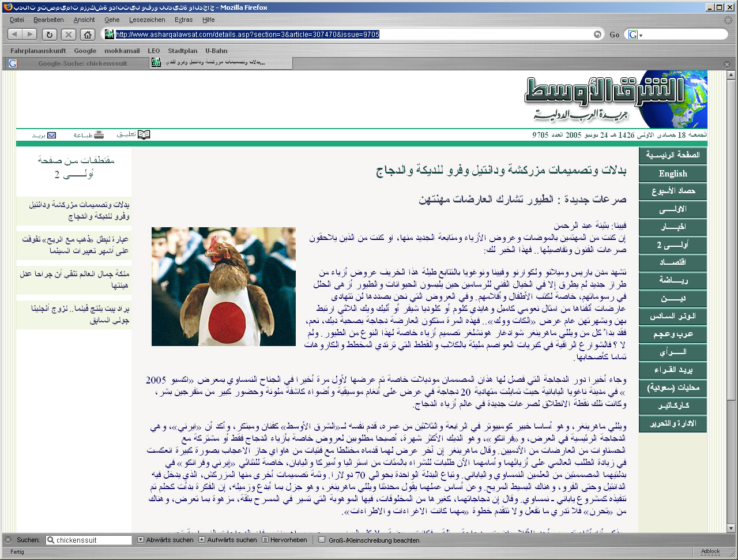Enable Groß-/Kleinschreibung beachten checkbox
Image resolution: width=738 pixels, height=560 pixels.
pyautogui.click(x=322, y=540)
